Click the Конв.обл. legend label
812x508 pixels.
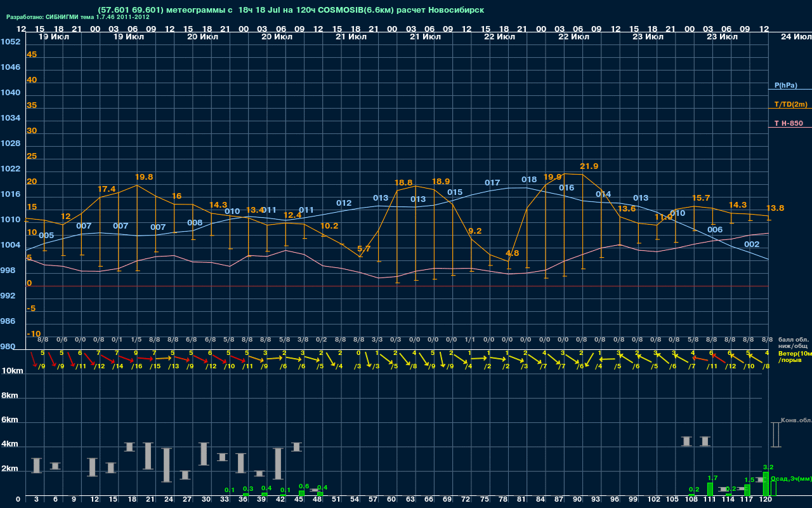pyautogui.click(x=795, y=420)
